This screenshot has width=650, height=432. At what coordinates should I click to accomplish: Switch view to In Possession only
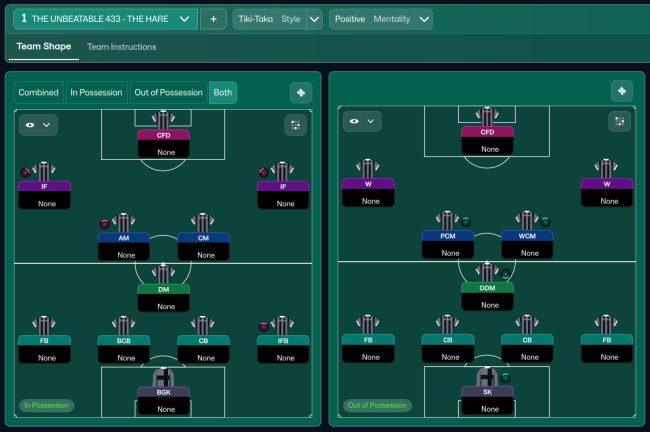[96, 93]
